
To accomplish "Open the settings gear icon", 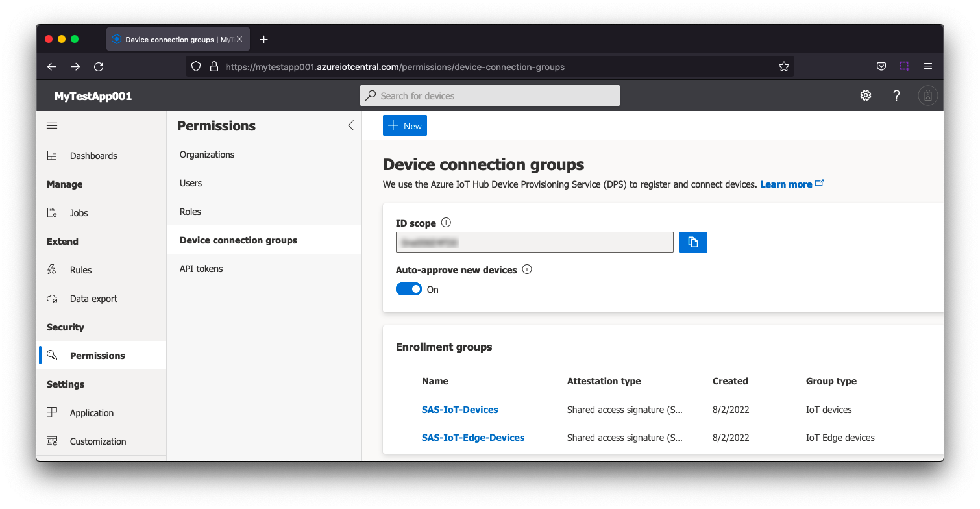I will click(x=866, y=95).
